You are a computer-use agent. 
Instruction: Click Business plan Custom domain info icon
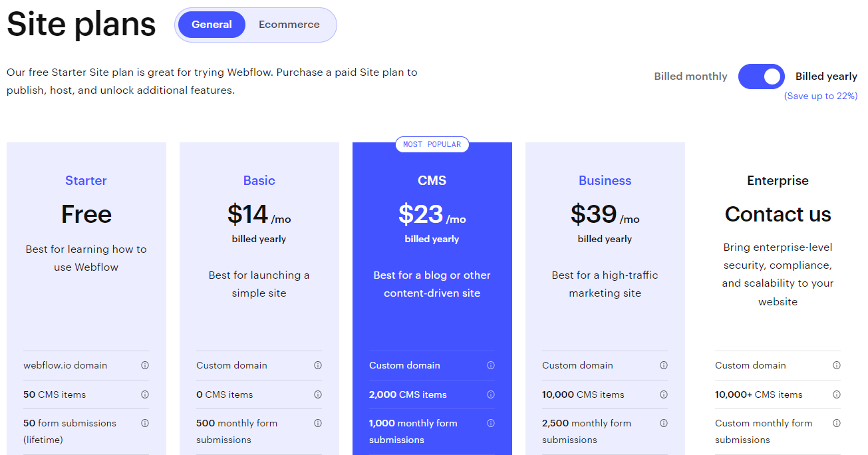(x=664, y=365)
